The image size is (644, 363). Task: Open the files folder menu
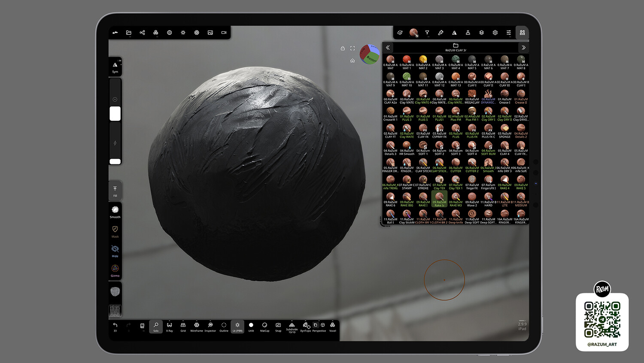pyautogui.click(x=128, y=33)
